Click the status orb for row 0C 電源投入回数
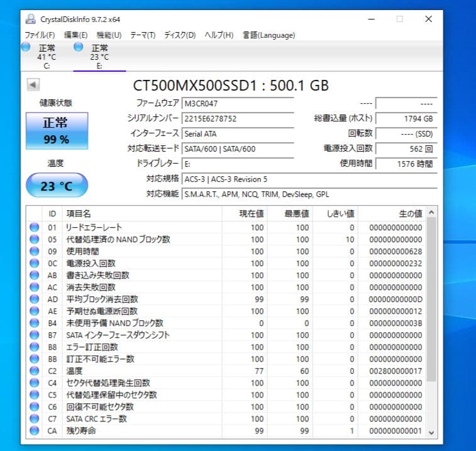This screenshot has height=451, width=476. [x=35, y=263]
